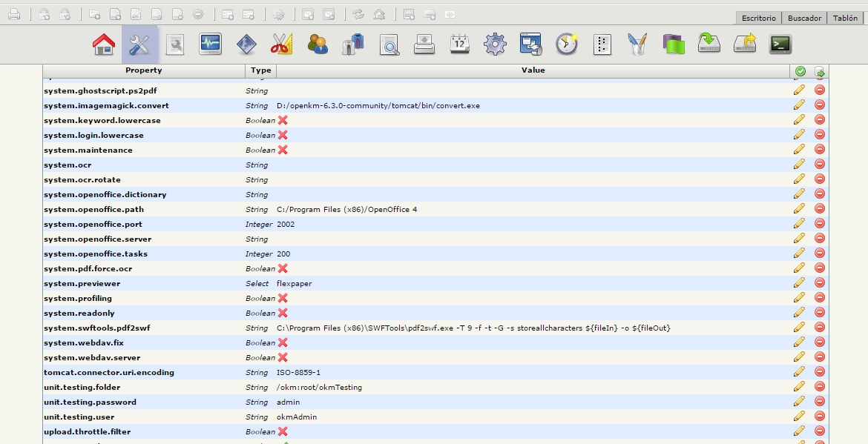The image size is (868, 444).
Task: Open the black terminal console icon
Action: point(780,44)
